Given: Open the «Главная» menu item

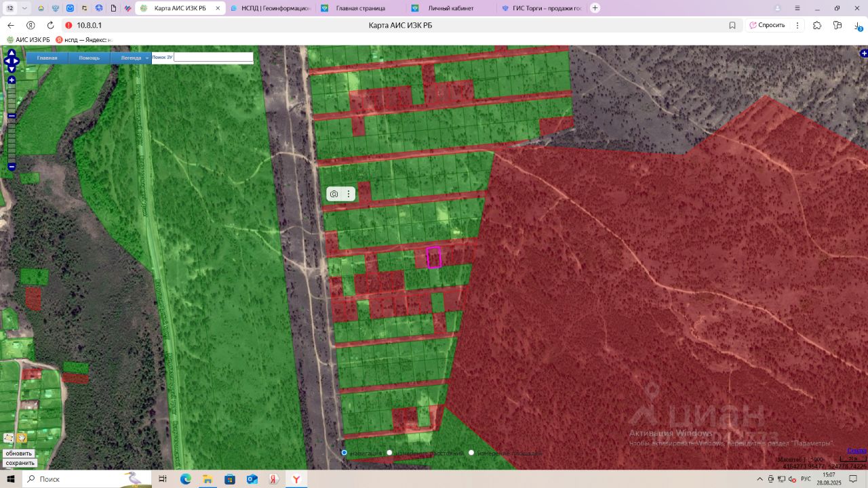Looking at the screenshot, I should point(47,58).
